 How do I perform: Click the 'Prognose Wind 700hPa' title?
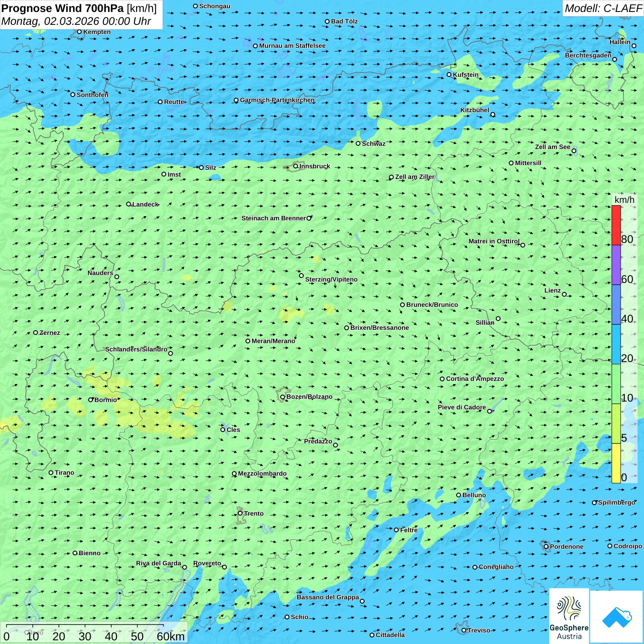click(x=63, y=8)
